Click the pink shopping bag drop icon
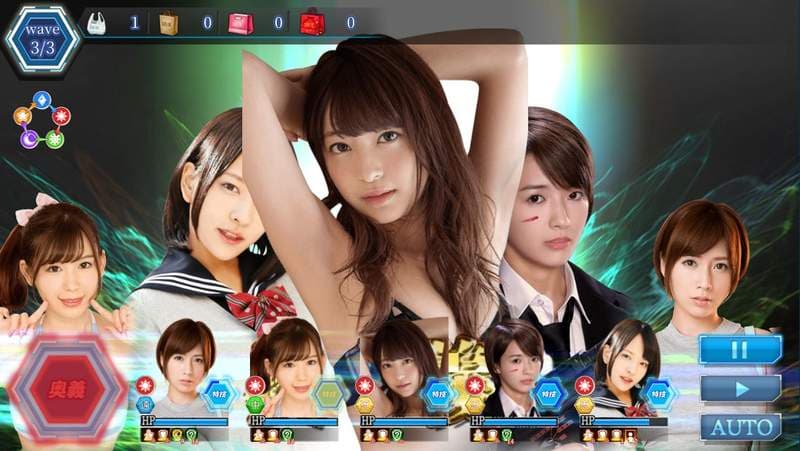800x451 pixels. (242, 22)
